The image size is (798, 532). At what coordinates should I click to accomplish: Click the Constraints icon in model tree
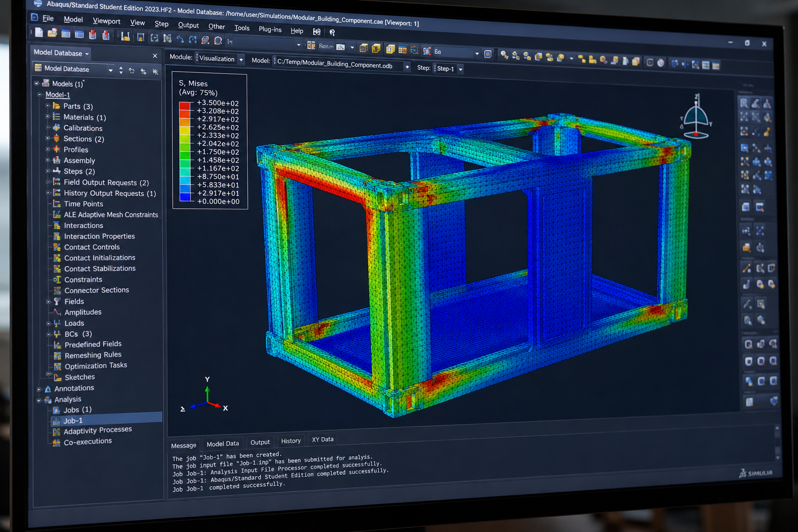(57, 280)
